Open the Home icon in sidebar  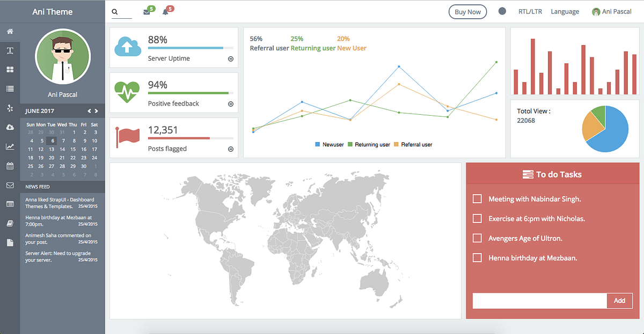[x=9, y=32]
